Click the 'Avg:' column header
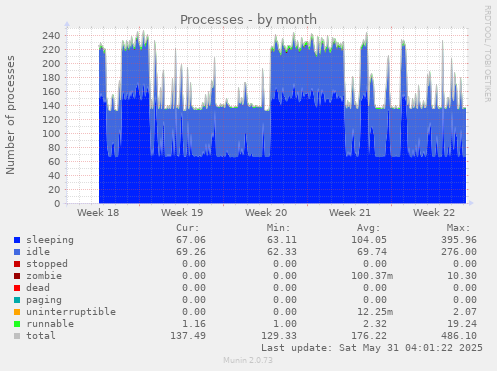 tap(369, 228)
